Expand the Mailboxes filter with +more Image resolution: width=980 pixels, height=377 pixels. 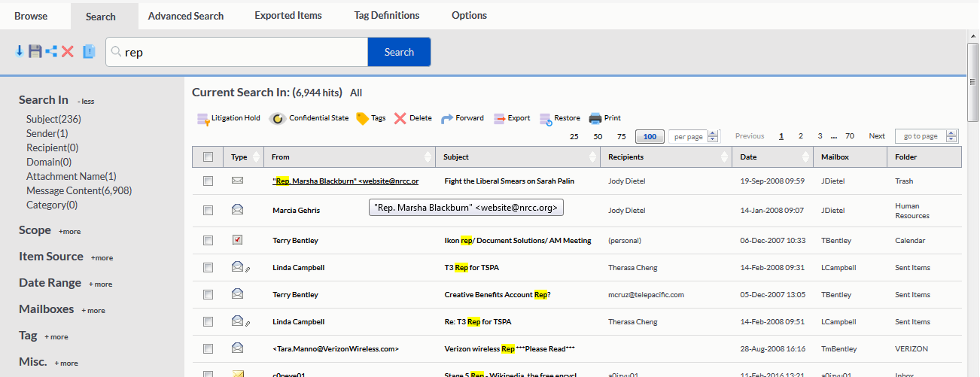tap(94, 311)
